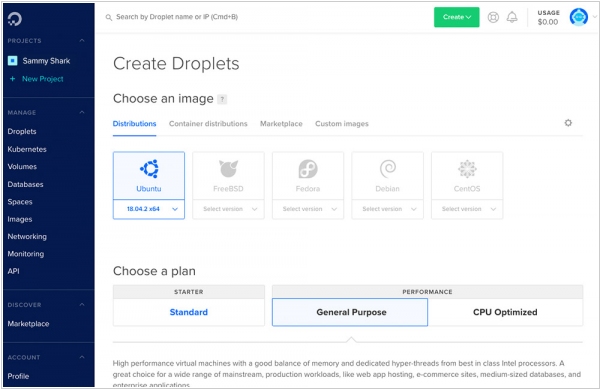Viewport: 600px width, 389px height.
Task: Collapse the Manage sidebar section
Action: click(x=82, y=112)
